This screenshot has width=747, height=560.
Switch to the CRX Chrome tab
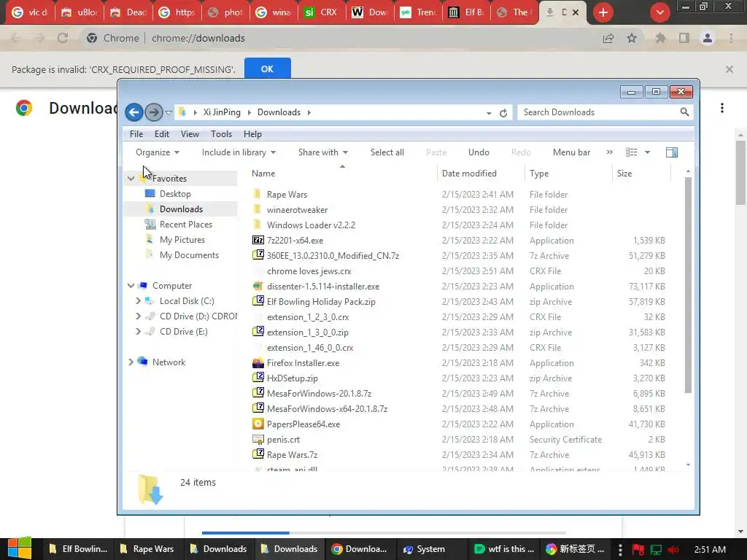pyautogui.click(x=320, y=12)
